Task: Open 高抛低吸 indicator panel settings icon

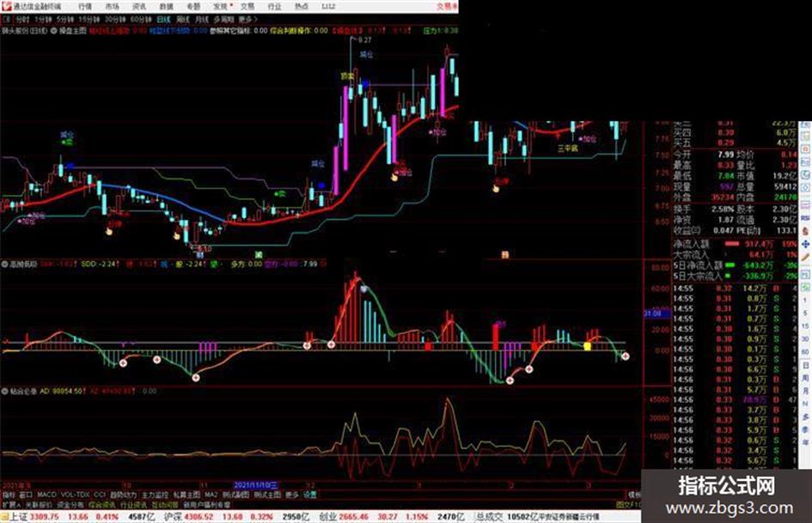Action: (x=5, y=265)
